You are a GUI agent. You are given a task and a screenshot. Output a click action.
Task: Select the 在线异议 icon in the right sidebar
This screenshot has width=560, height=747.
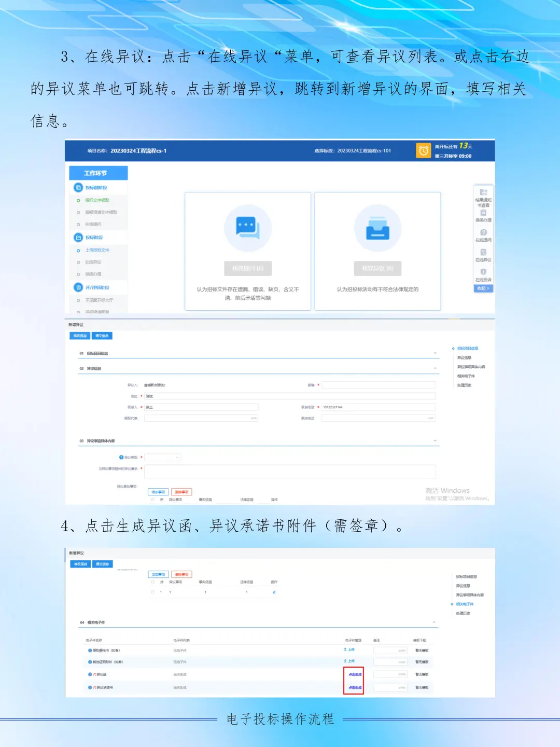[x=483, y=252]
